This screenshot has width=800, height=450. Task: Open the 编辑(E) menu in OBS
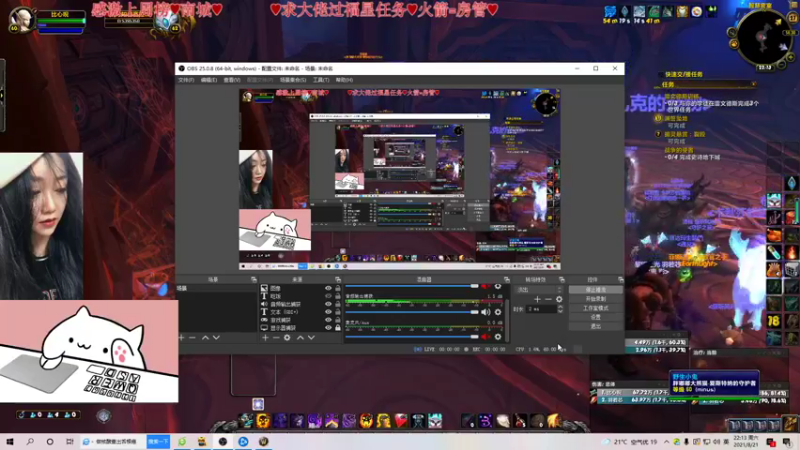click(x=209, y=80)
